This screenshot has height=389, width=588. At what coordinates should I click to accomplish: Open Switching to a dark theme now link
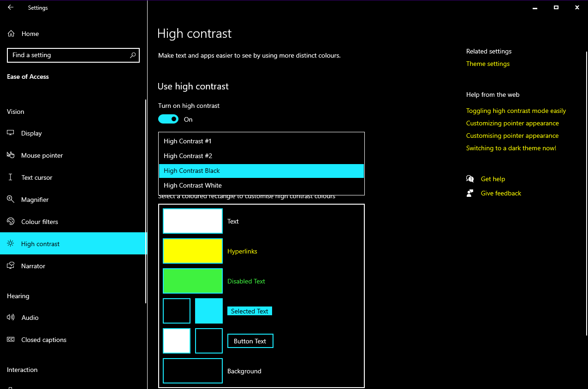click(511, 148)
